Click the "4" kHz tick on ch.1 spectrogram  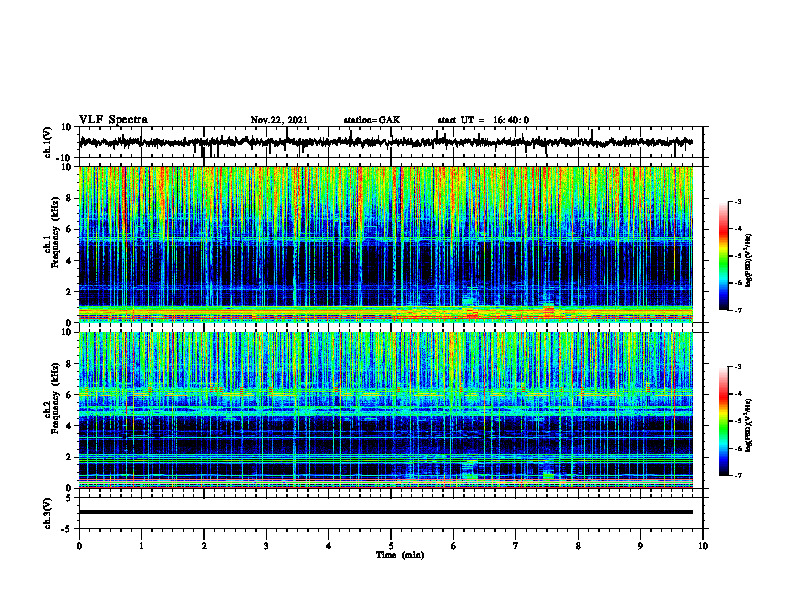[70, 261]
